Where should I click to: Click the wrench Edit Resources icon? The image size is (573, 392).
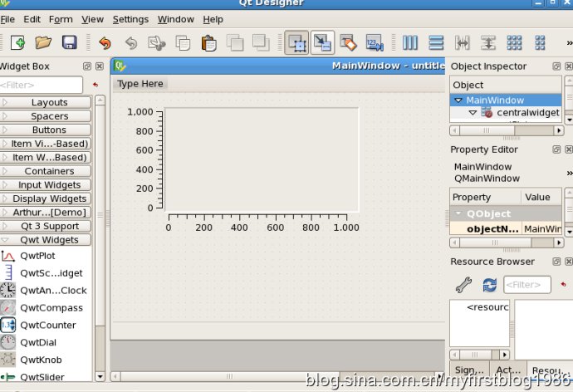click(x=463, y=285)
